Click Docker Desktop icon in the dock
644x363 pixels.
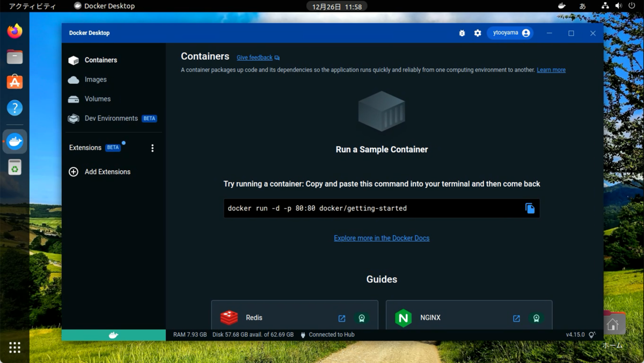14,142
